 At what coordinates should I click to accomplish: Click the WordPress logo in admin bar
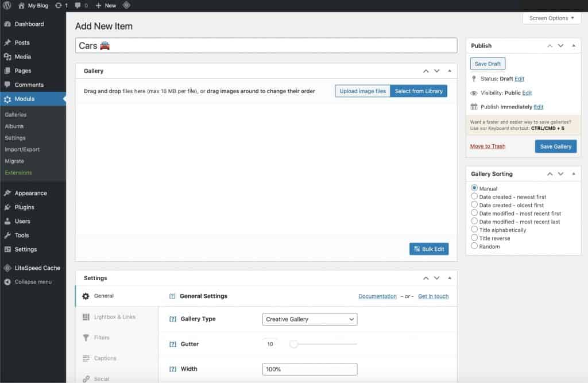tap(7, 5)
